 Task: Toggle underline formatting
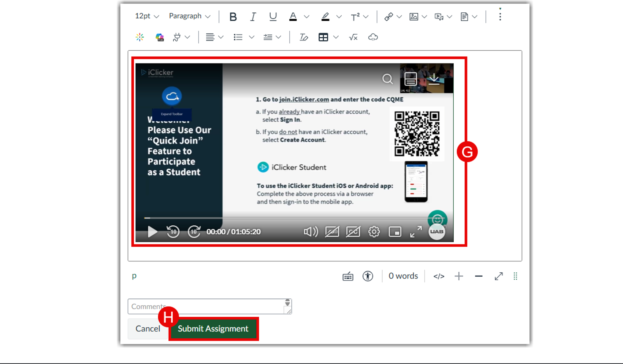coord(273,17)
